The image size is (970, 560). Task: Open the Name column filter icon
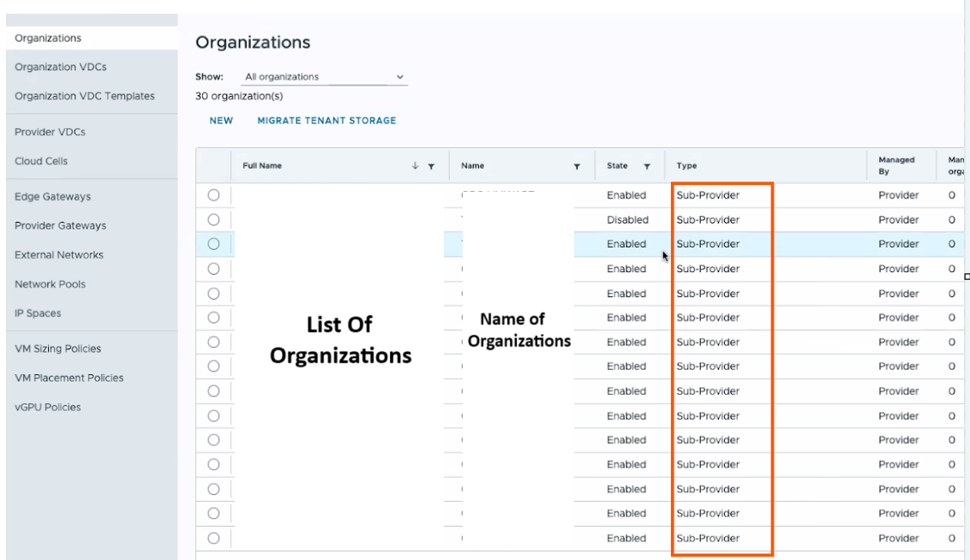pyautogui.click(x=577, y=166)
